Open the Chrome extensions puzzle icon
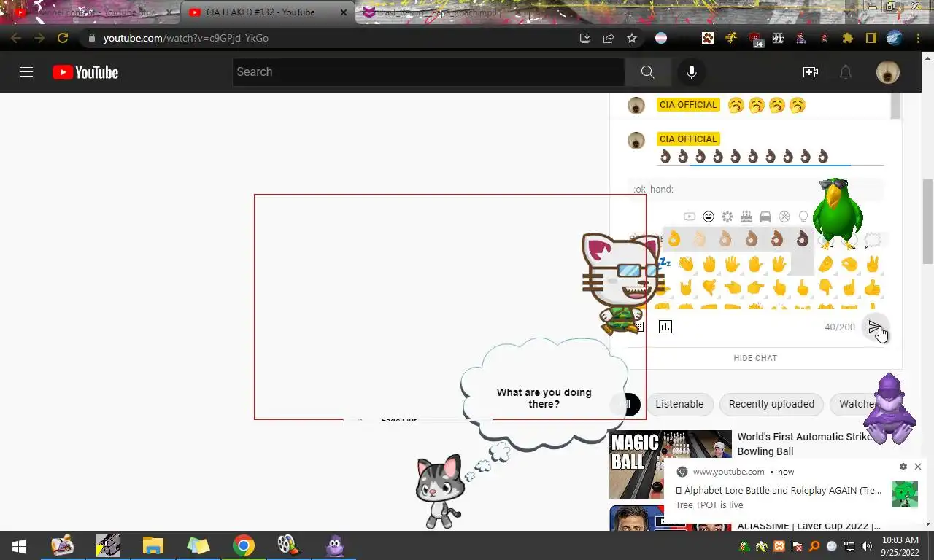Viewport: 934px width, 560px height. [847, 38]
